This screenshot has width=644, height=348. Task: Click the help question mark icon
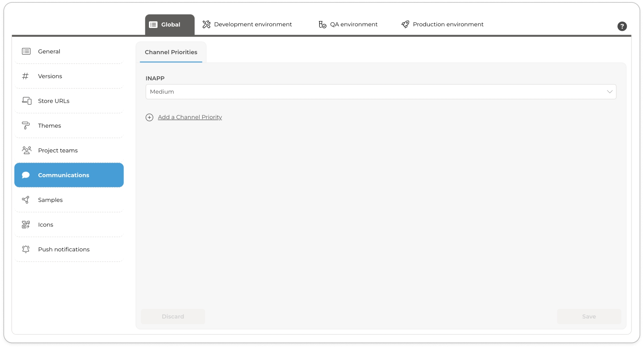(x=622, y=26)
